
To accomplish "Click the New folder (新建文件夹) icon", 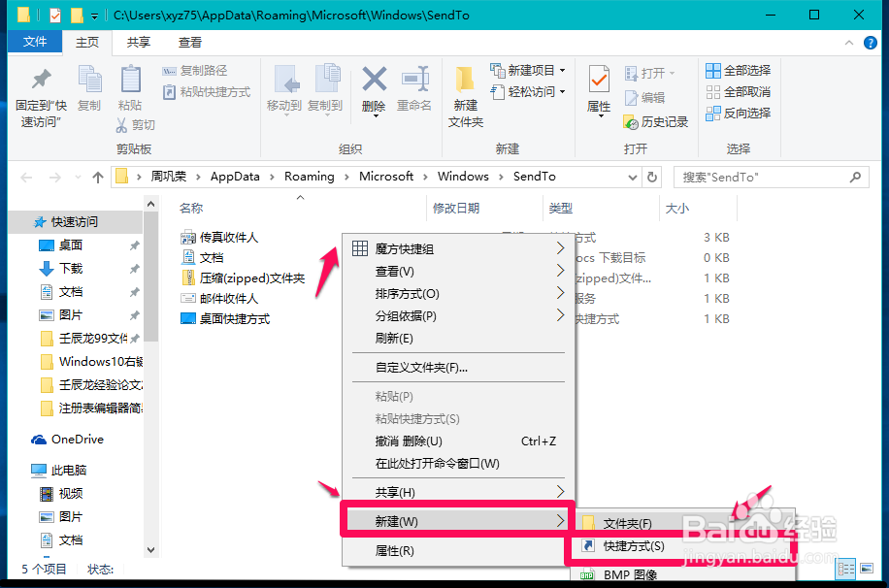I will coord(465,80).
